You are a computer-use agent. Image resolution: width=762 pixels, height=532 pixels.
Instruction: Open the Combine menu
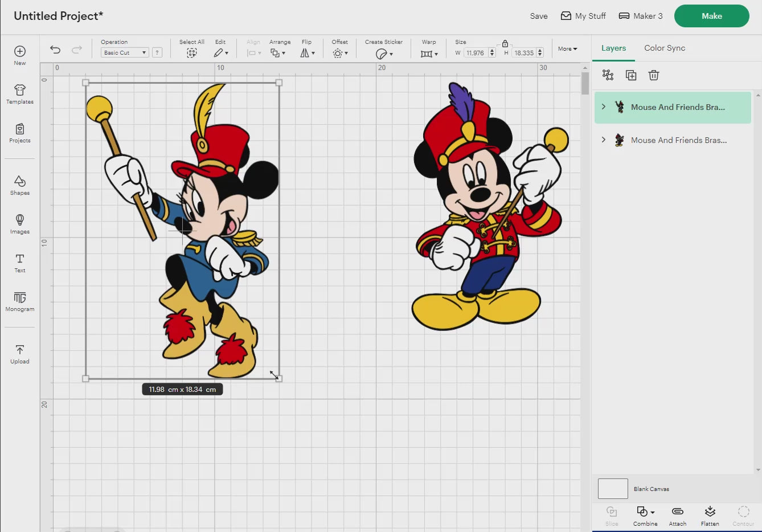(645, 515)
